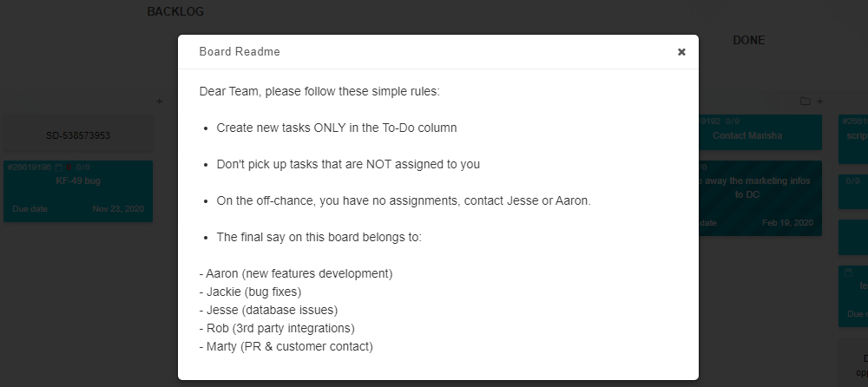Viewport: 868px width, 387px height.
Task: Click the Nov 23, 2020 due date
Action: (x=118, y=209)
